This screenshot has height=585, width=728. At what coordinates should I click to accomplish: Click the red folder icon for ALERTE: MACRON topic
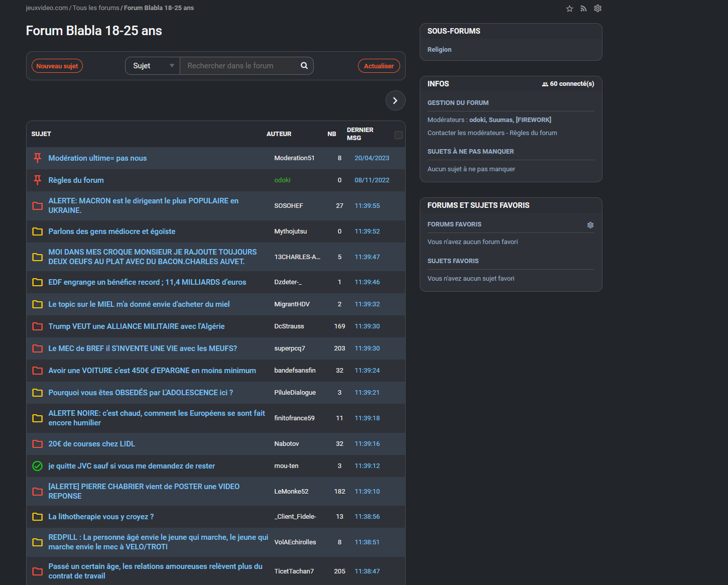tap(37, 206)
